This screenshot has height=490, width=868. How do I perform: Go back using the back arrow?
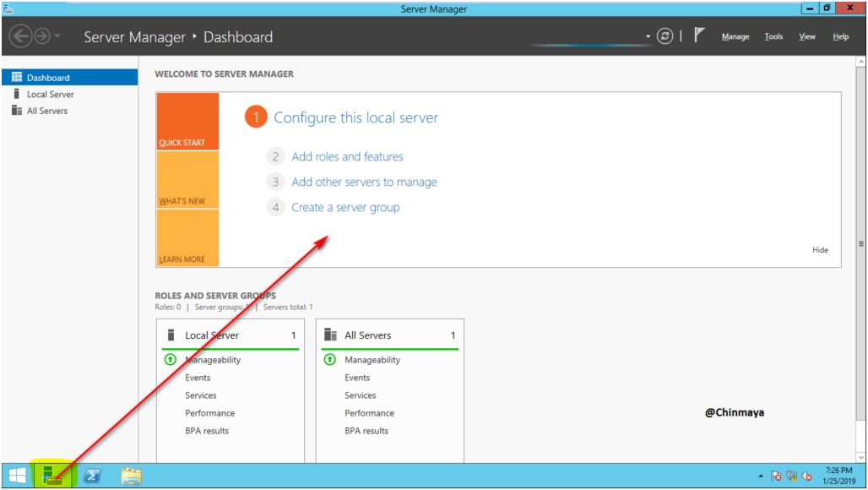(20, 36)
